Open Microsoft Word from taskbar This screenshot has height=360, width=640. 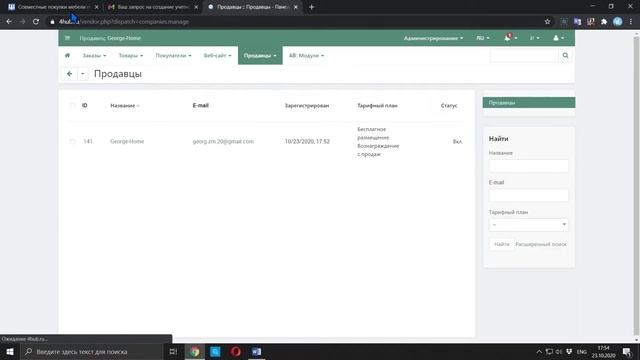(256, 351)
